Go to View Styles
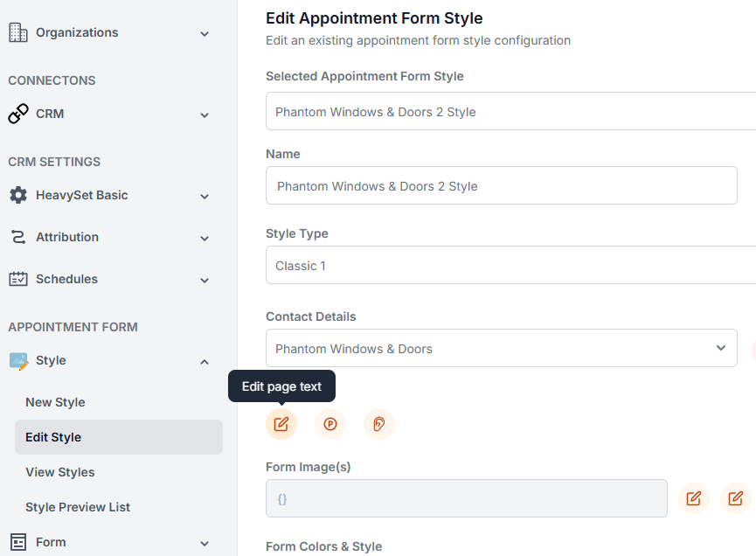This screenshot has width=756, height=556. (x=60, y=472)
